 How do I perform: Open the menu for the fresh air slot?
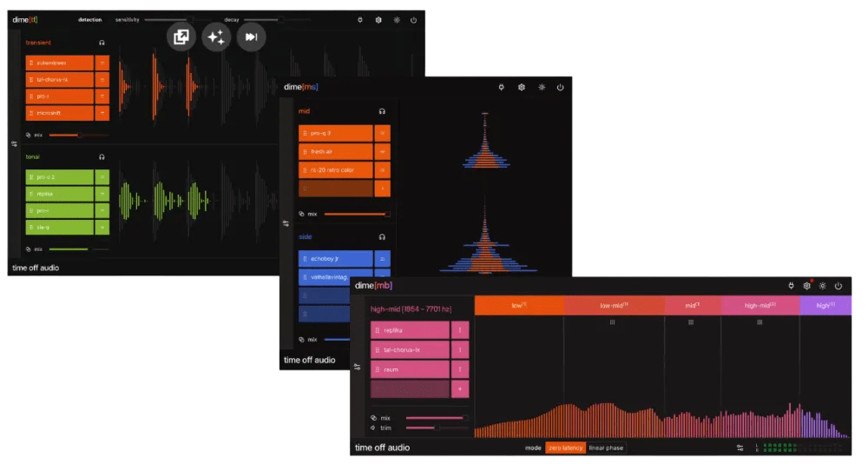[x=382, y=151]
